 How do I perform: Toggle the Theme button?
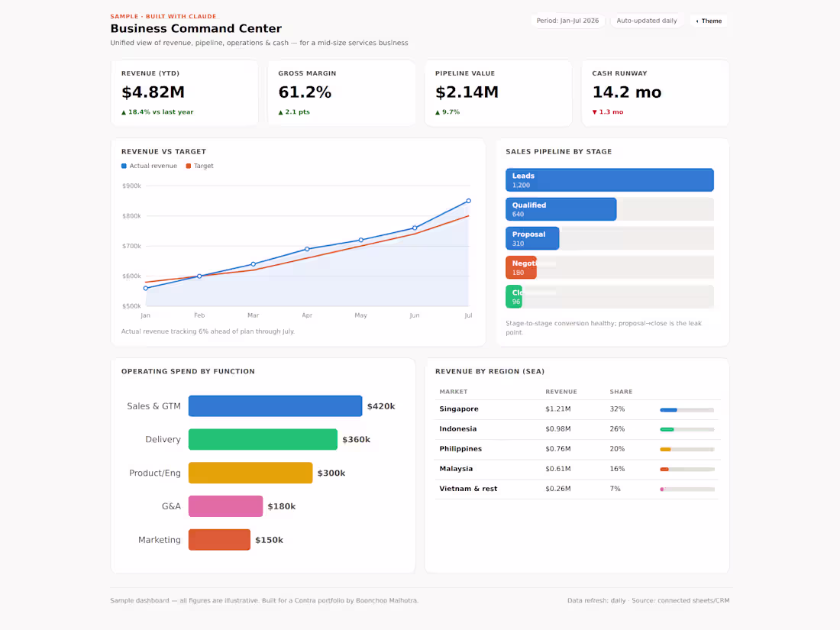tap(709, 21)
